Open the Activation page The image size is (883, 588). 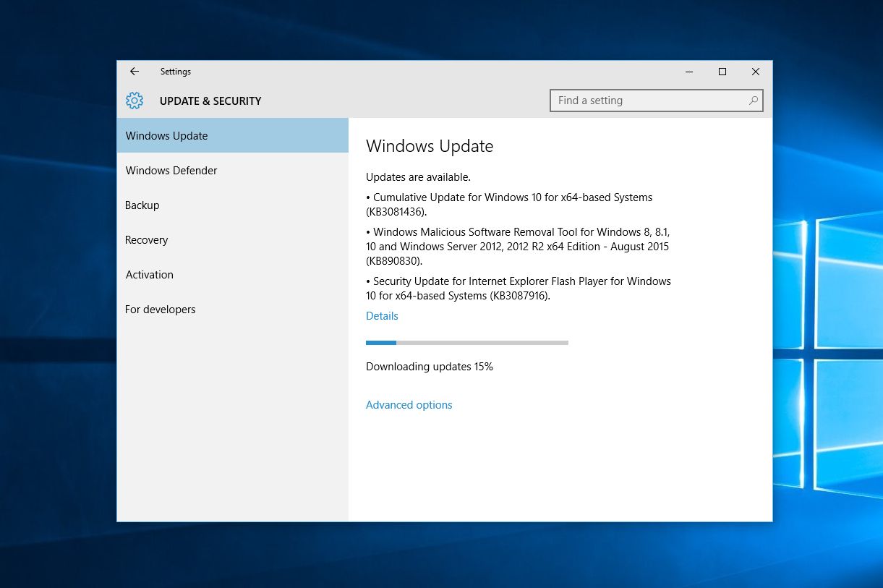click(233, 274)
